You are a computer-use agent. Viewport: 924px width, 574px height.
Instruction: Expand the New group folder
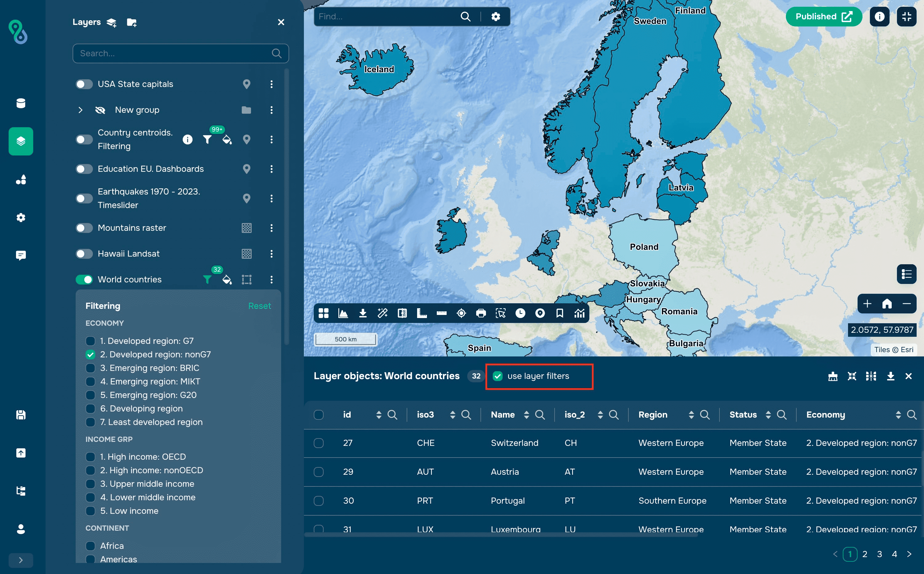(x=80, y=110)
